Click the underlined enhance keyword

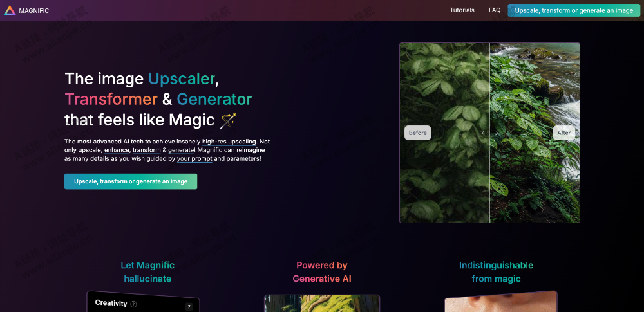pyautogui.click(x=117, y=151)
